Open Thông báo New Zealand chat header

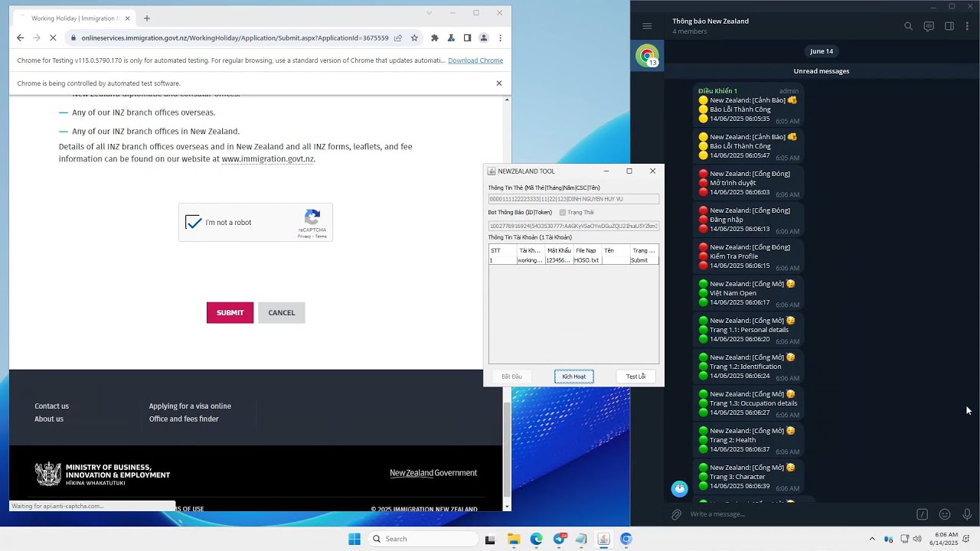pos(710,25)
